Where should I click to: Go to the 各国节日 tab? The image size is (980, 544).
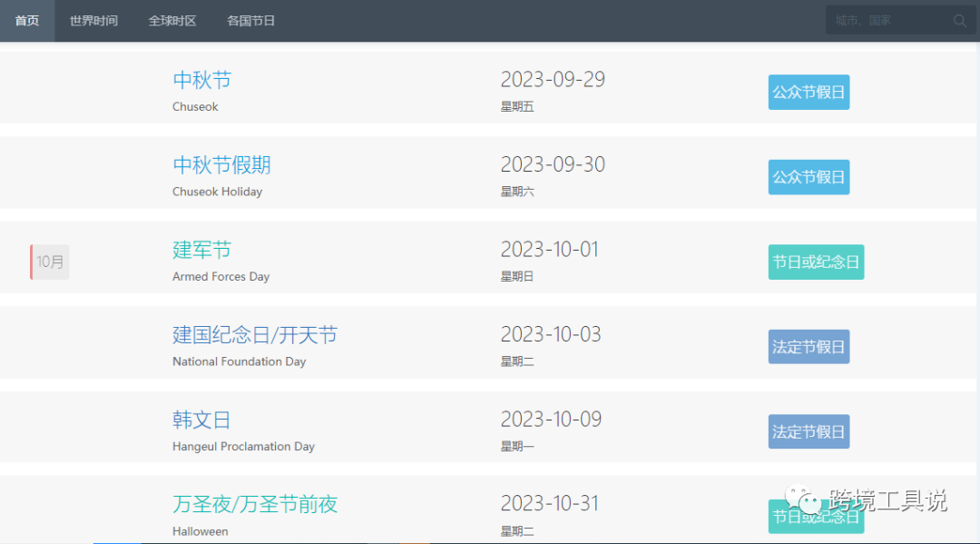251,21
